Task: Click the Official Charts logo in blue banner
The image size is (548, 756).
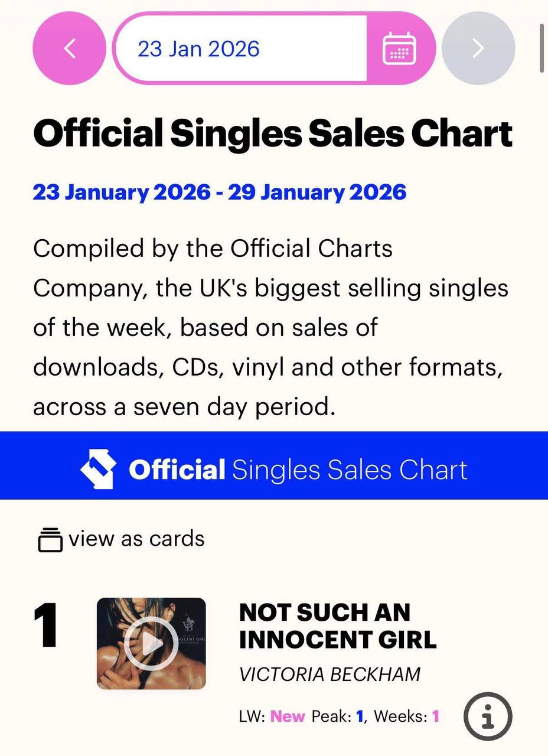Action: (97, 470)
